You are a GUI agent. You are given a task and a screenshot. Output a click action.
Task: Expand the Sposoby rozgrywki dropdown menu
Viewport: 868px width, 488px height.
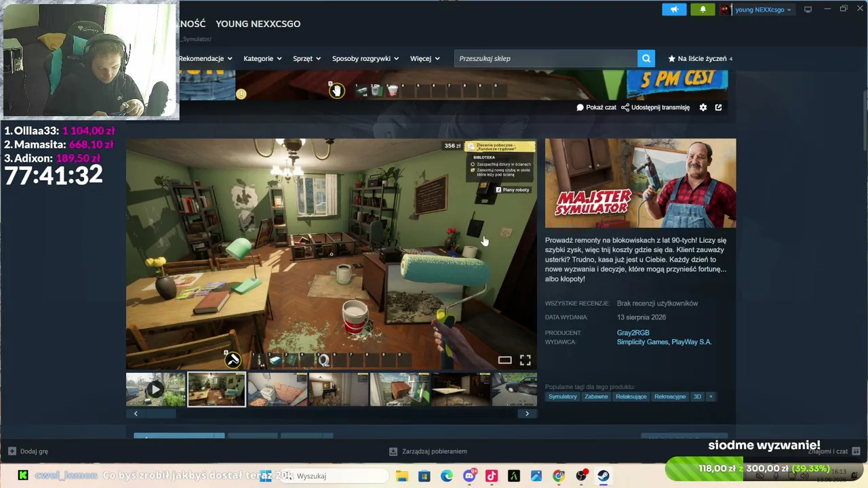366,58
